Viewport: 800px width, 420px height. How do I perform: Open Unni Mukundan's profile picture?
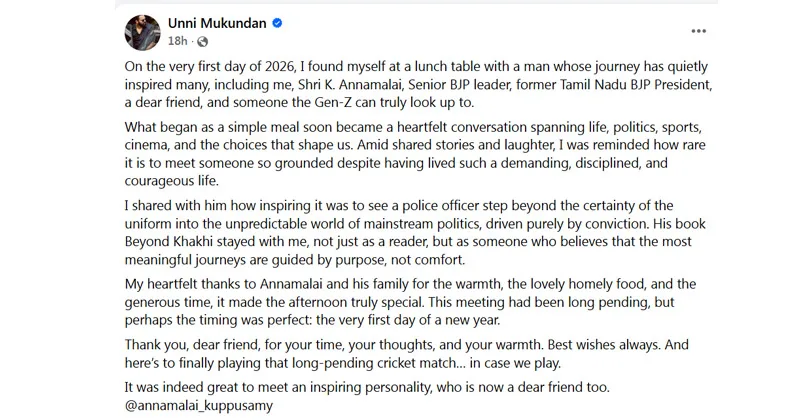point(143,31)
